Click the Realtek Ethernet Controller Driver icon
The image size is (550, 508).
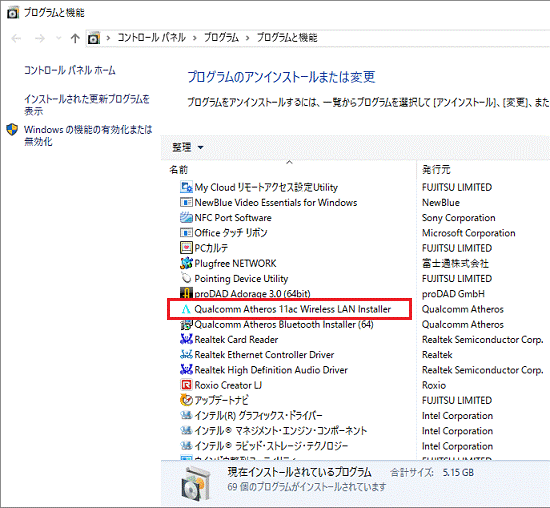point(186,354)
